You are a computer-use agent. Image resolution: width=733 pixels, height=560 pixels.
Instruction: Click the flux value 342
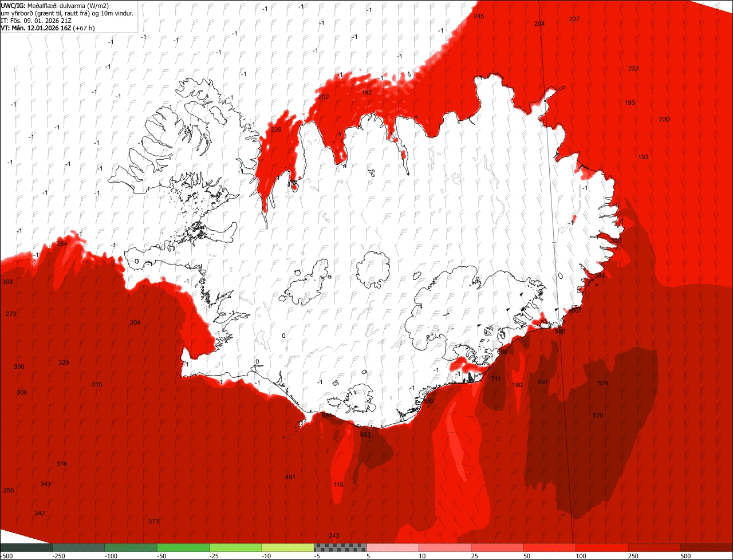click(40, 513)
